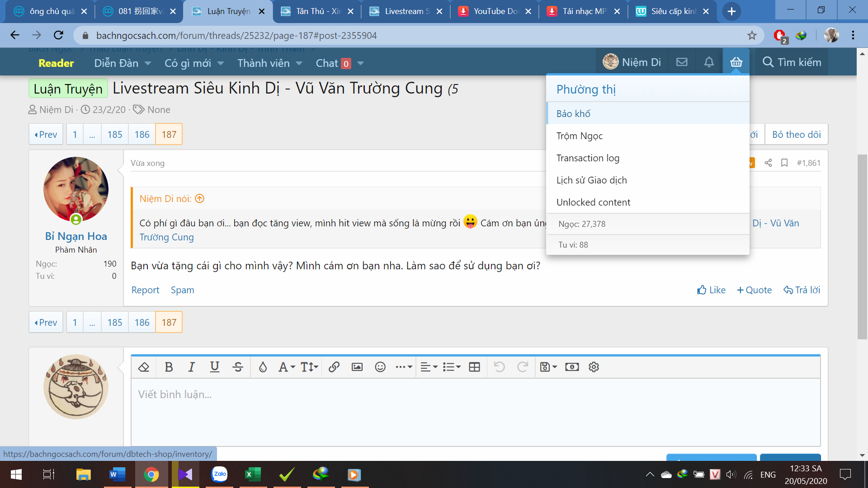Click the eraser remove-formatting icon
This screenshot has width=868, height=488.
[x=144, y=367]
